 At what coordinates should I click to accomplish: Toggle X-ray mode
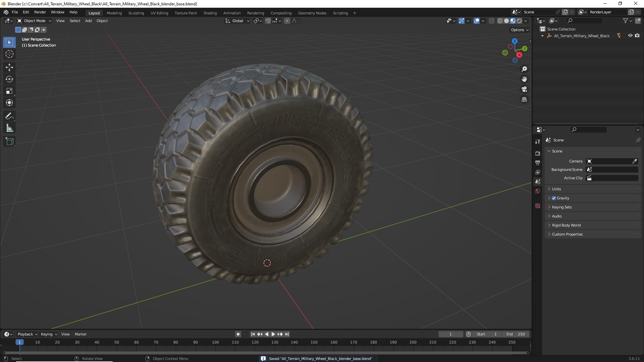pos(491,21)
